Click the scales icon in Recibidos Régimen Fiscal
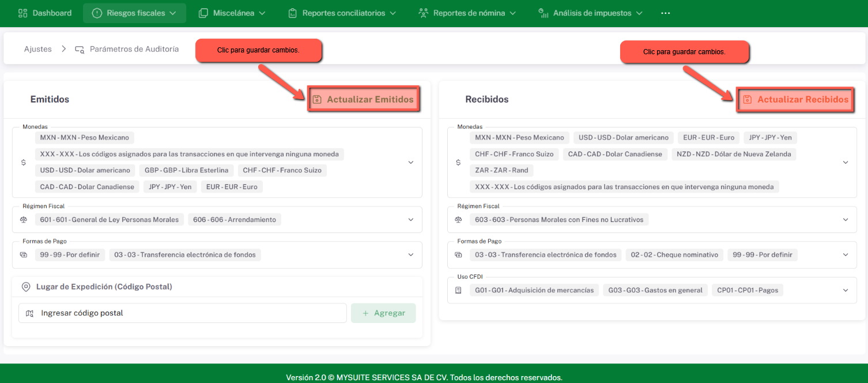This screenshot has width=868, height=383. click(x=458, y=220)
